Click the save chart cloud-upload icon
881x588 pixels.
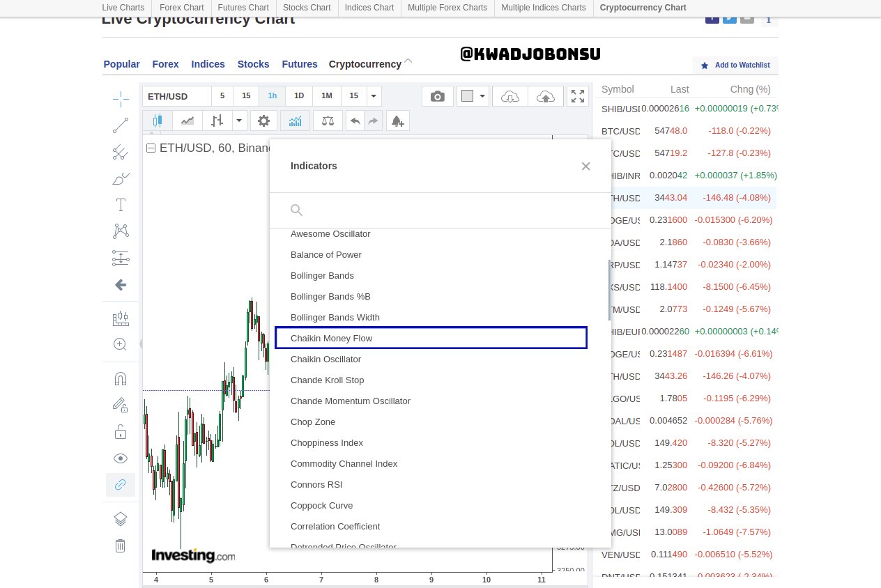click(546, 96)
